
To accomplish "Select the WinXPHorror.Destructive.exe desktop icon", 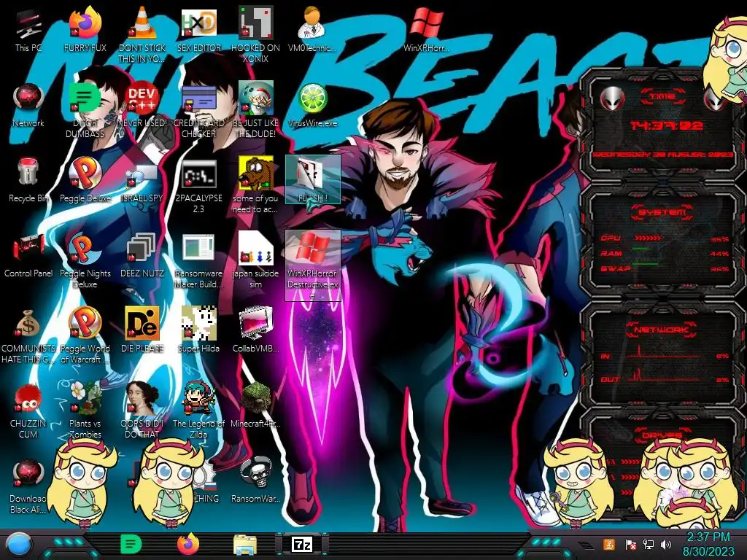I will pyautogui.click(x=312, y=265).
